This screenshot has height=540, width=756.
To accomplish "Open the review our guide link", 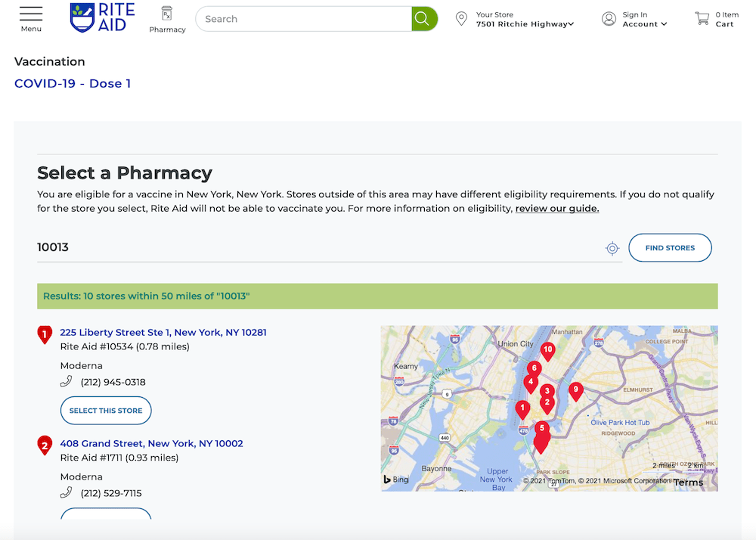I will pos(557,209).
